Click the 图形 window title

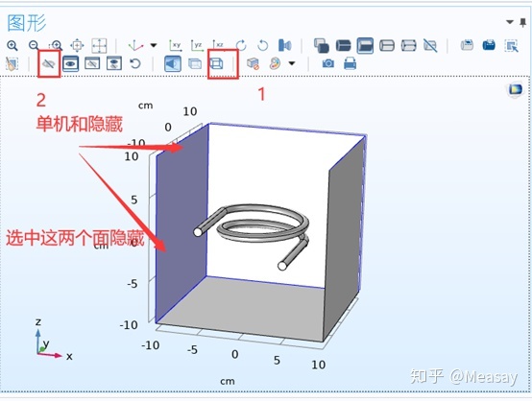pos(27,23)
